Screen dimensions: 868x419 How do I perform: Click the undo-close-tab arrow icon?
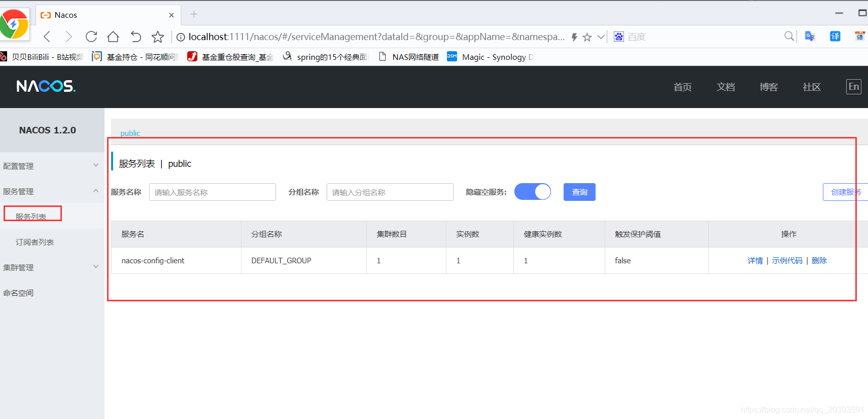coord(135,37)
